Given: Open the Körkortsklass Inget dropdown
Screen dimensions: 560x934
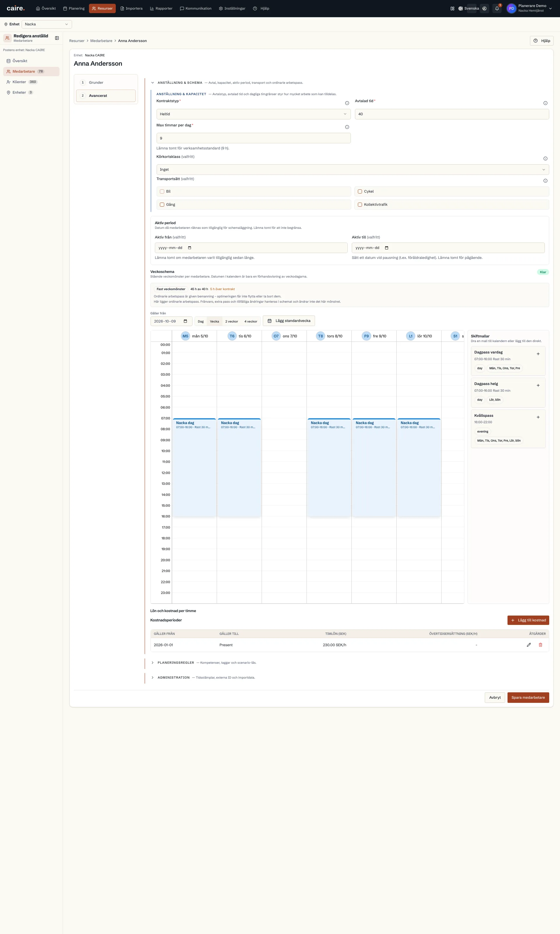Looking at the screenshot, I should (352, 170).
